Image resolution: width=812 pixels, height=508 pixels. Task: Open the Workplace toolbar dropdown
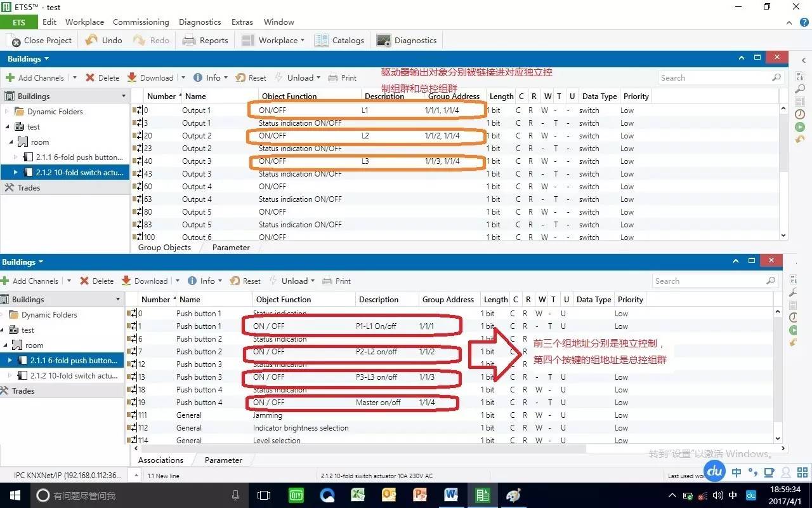click(273, 41)
